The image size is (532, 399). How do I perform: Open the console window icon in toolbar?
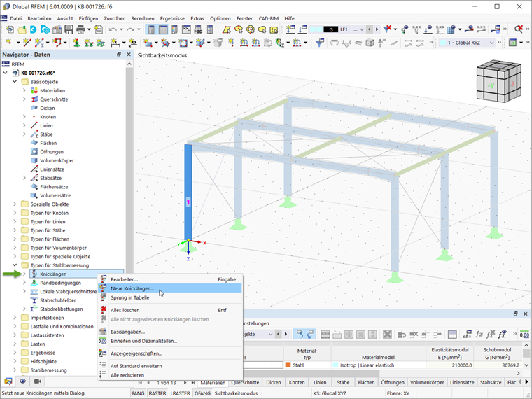point(186,29)
